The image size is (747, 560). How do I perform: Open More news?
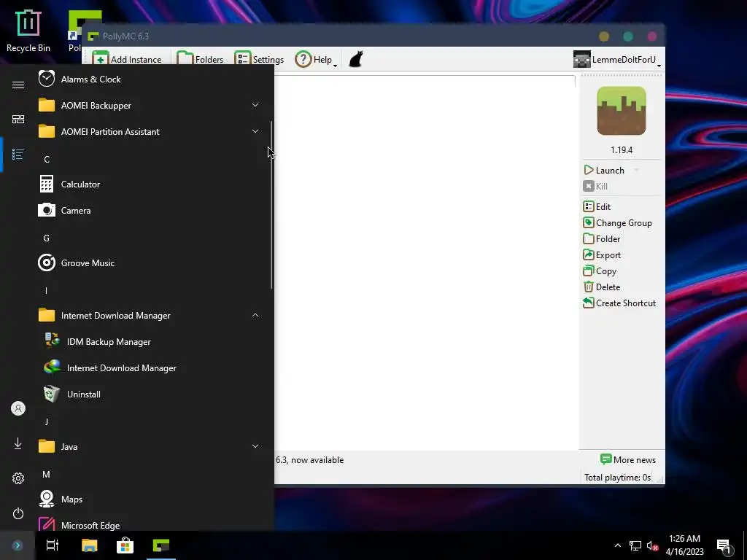click(628, 459)
